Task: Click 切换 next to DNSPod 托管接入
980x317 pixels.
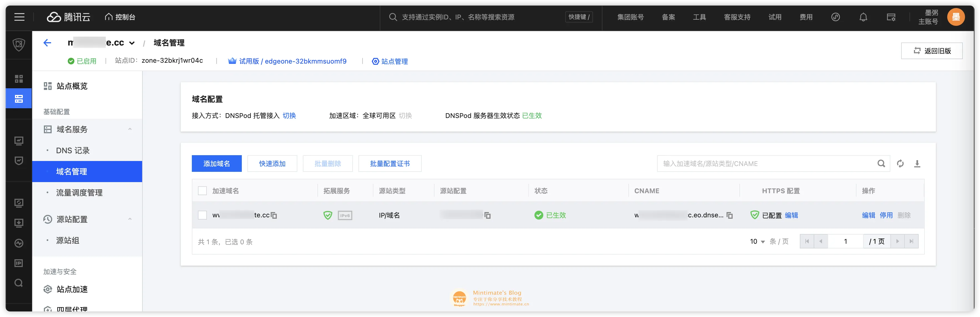Action: [x=289, y=116]
